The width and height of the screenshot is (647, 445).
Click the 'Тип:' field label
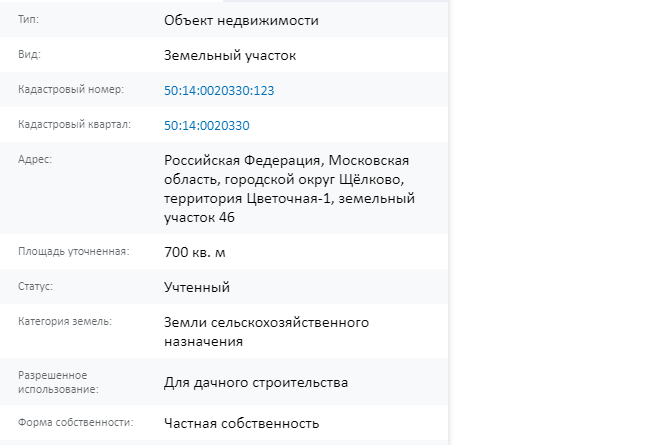[28, 19]
